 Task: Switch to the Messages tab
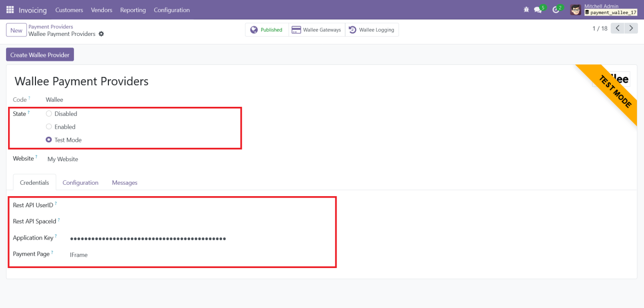point(124,183)
